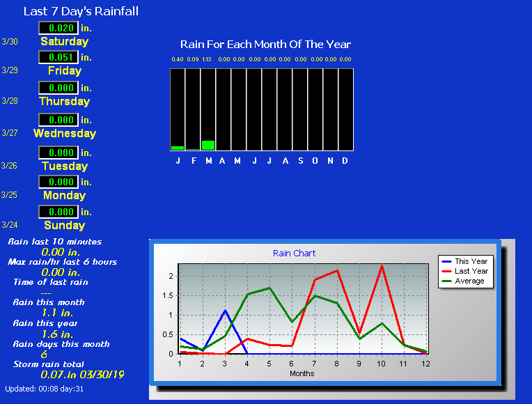
Task: Click the Friday day label
Action: pos(65,70)
